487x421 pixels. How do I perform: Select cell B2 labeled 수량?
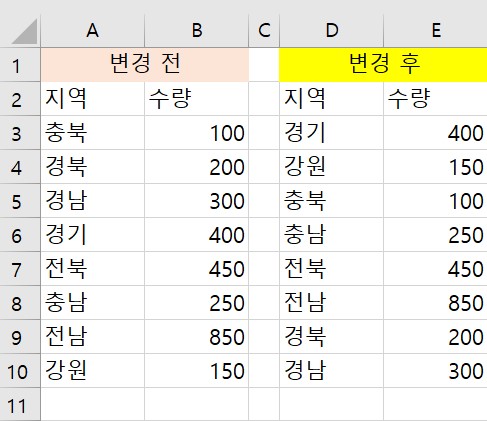(x=197, y=99)
